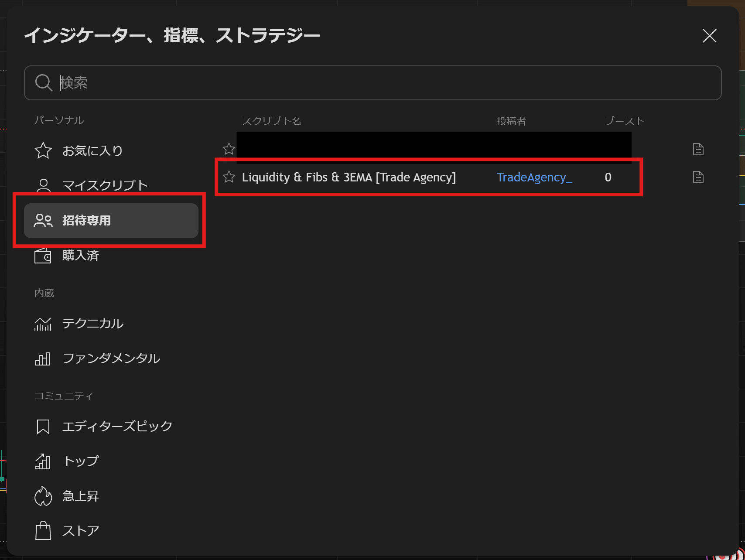The image size is (745, 560).
Task: Close the indicators dialog with X
Action: click(x=709, y=36)
